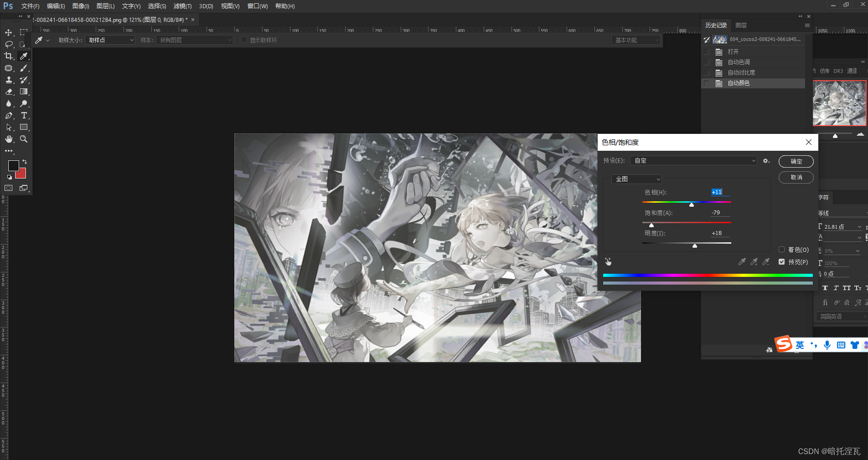Toggle history source box for 自动色调
Image resolution: width=868 pixels, height=460 pixels.
(x=707, y=62)
